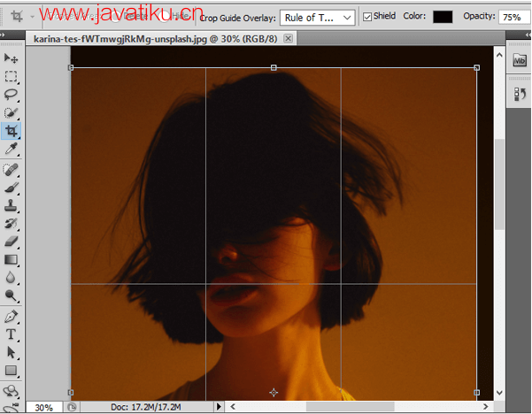This screenshot has height=414, width=532.
Task: Select the Eraser tool
Action: tap(11, 241)
